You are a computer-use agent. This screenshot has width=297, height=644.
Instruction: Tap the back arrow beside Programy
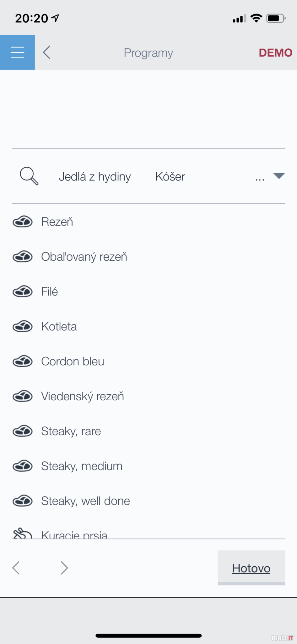(46, 53)
